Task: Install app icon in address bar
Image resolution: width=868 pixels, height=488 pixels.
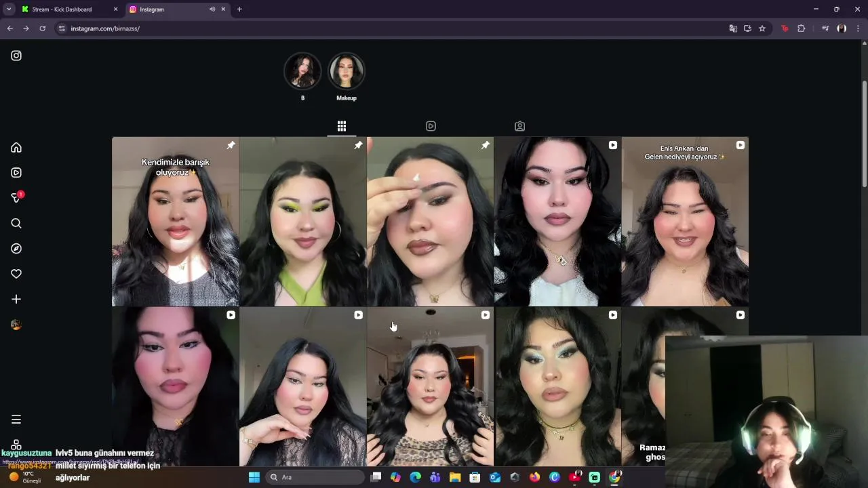Action: pos(747,28)
